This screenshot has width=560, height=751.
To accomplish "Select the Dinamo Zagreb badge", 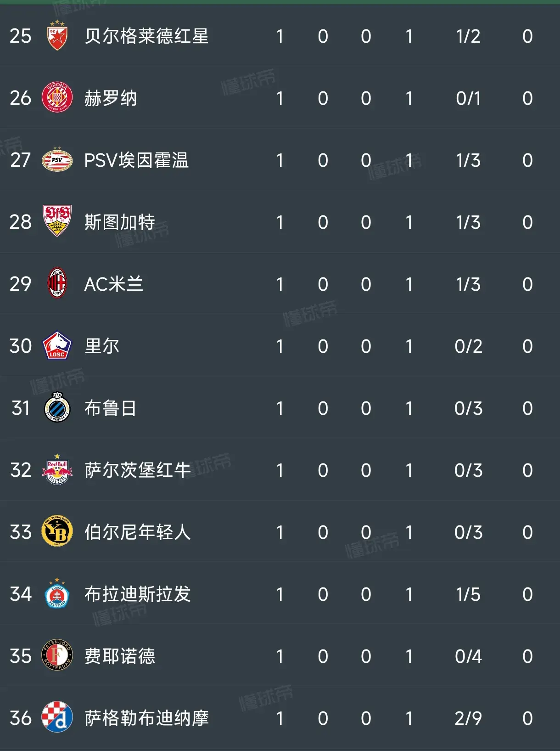I will (57, 717).
